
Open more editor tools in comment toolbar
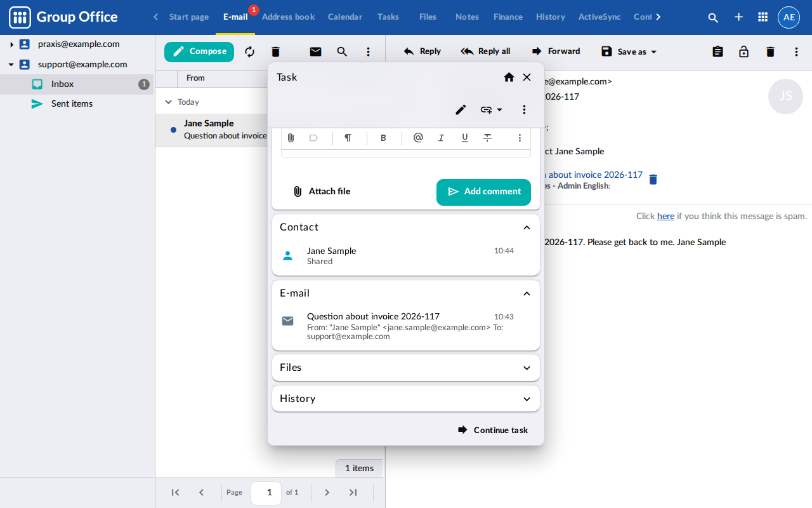click(520, 138)
